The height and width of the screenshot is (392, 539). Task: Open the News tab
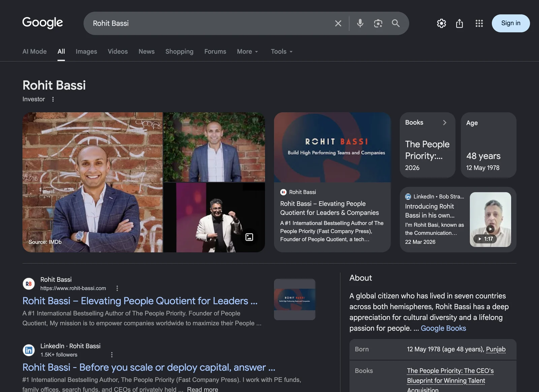pyautogui.click(x=147, y=52)
